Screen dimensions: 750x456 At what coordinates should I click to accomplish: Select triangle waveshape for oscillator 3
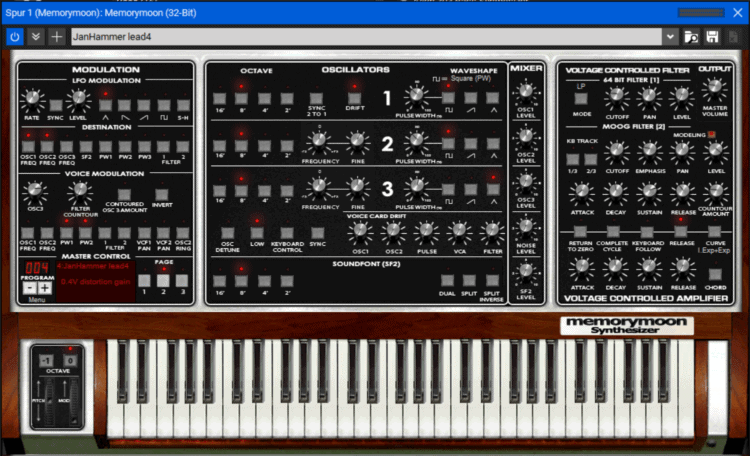click(x=493, y=189)
